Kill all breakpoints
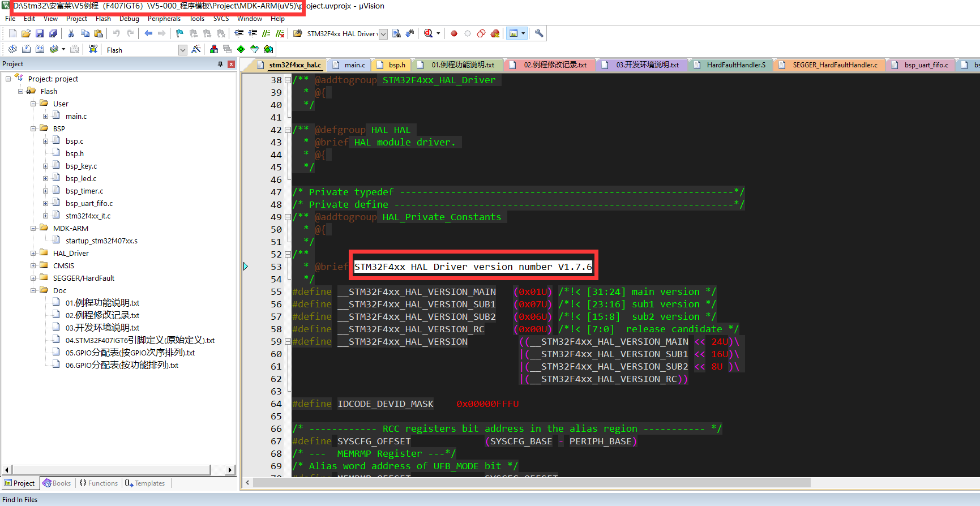The width and height of the screenshot is (980, 506). click(495, 33)
